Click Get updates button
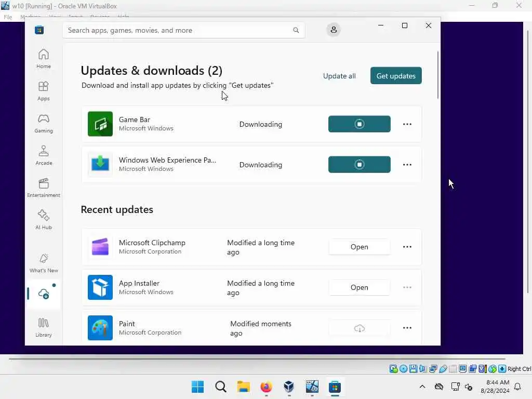The height and width of the screenshot is (399, 532). pos(396,76)
